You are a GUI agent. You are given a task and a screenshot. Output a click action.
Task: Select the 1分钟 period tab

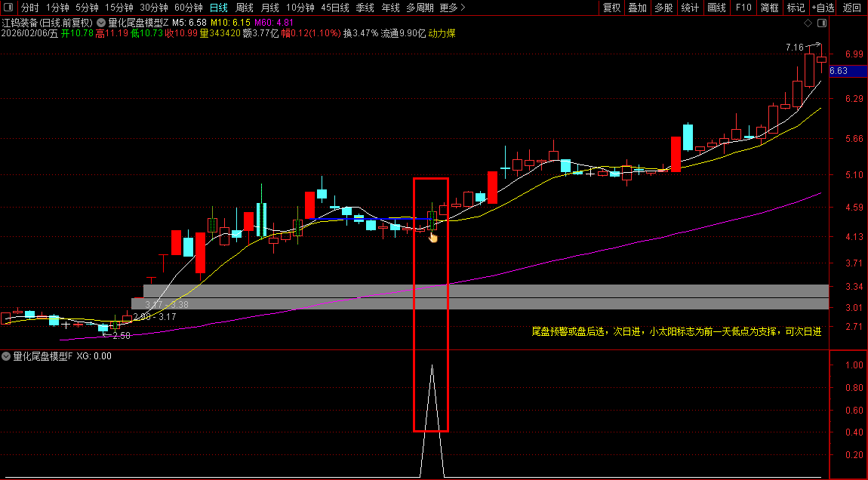coord(57,8)
